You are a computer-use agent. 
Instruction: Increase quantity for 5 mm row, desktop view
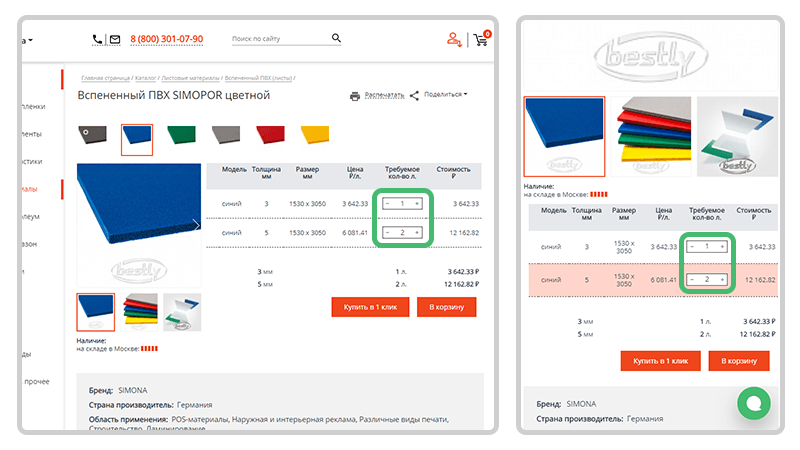point(417,233)
